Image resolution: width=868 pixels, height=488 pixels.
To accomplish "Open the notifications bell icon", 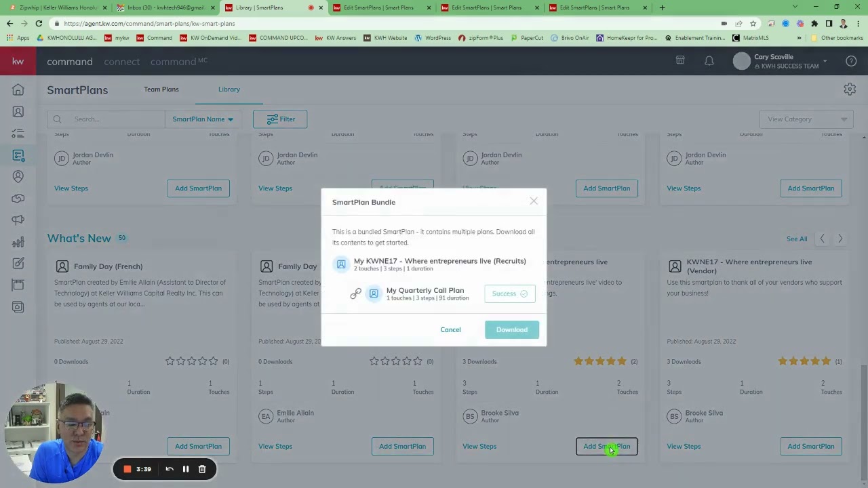I will [x=709, y=61].
